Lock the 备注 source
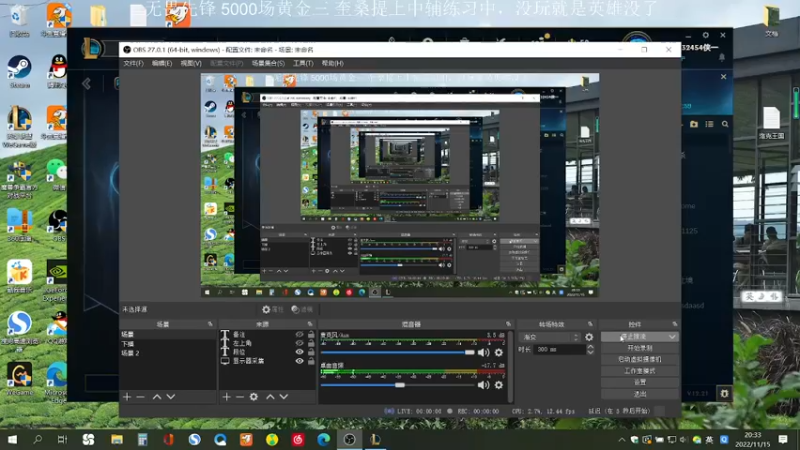The width and height of the screenshot is (800, 450). [311, 335]
